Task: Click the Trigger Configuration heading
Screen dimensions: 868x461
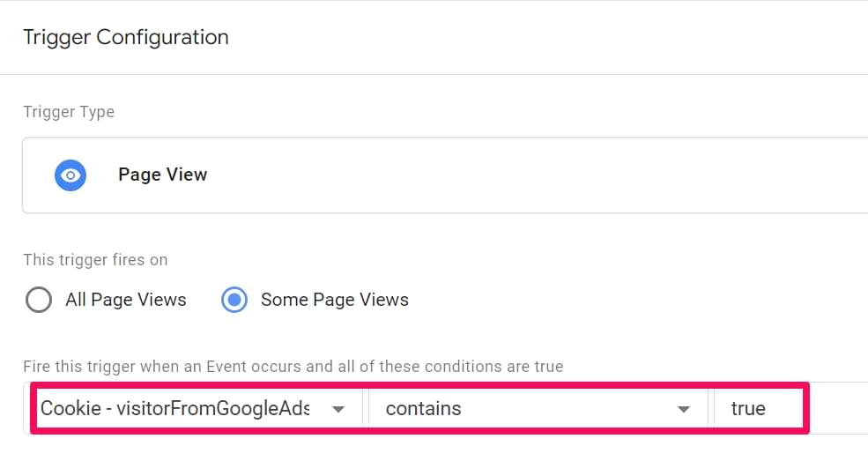Action: [x=126, y=37]
